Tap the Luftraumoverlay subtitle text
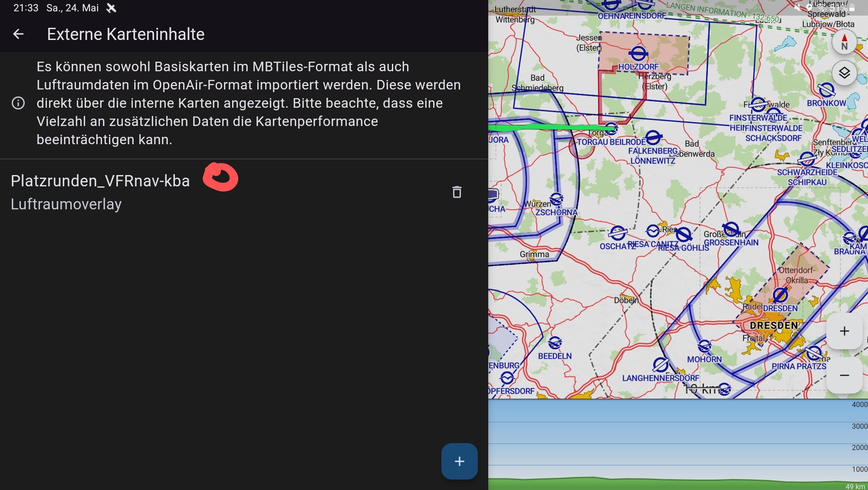The width and height of the screenshot is (868, 490). [66, 204]
